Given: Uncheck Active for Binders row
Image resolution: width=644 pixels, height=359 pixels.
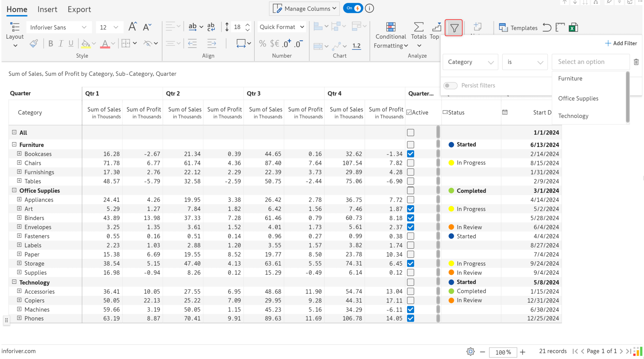Looking at the screenshot, I should (410, 218).
